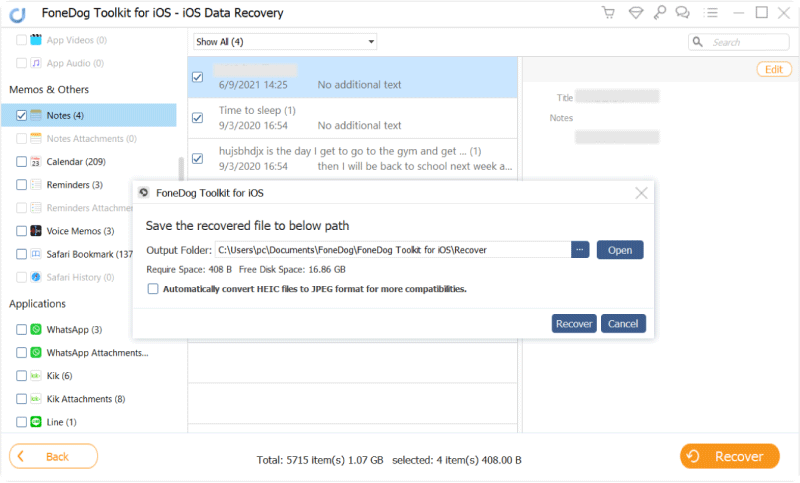800x483 pixels.
Task: Click the search magnifier icon
Action: (x=697, y=42)
